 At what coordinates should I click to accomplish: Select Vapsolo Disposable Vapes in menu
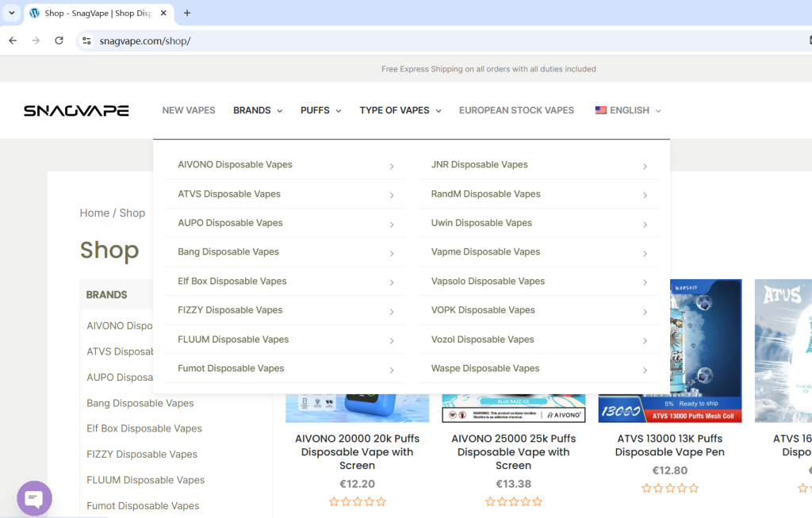click(488, 282)
